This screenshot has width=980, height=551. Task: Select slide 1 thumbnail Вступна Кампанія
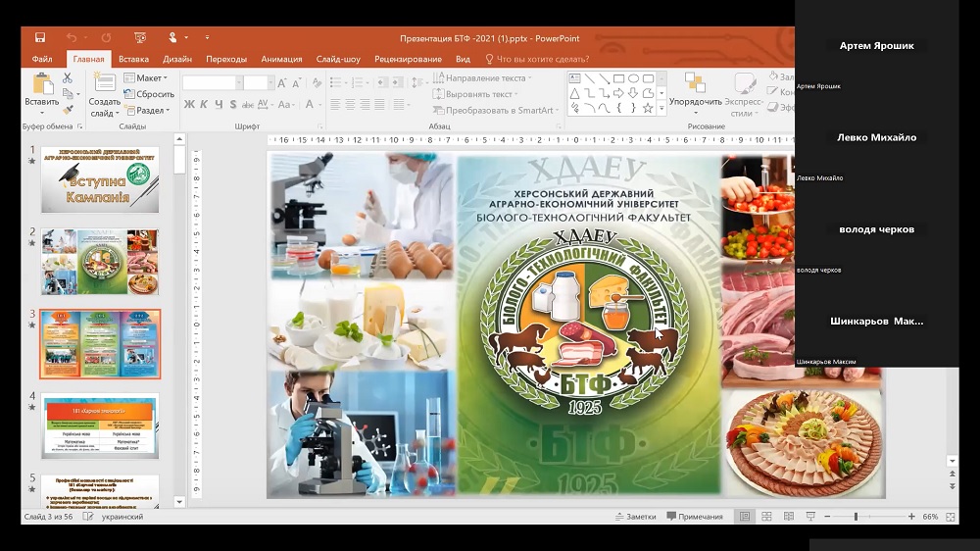click(100, 180)
